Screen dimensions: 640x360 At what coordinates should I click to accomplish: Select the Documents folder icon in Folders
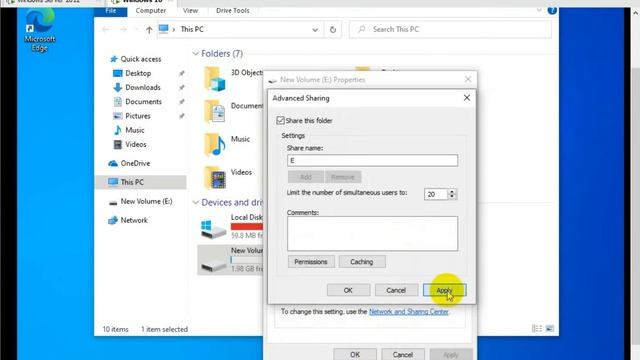point(215,111)
